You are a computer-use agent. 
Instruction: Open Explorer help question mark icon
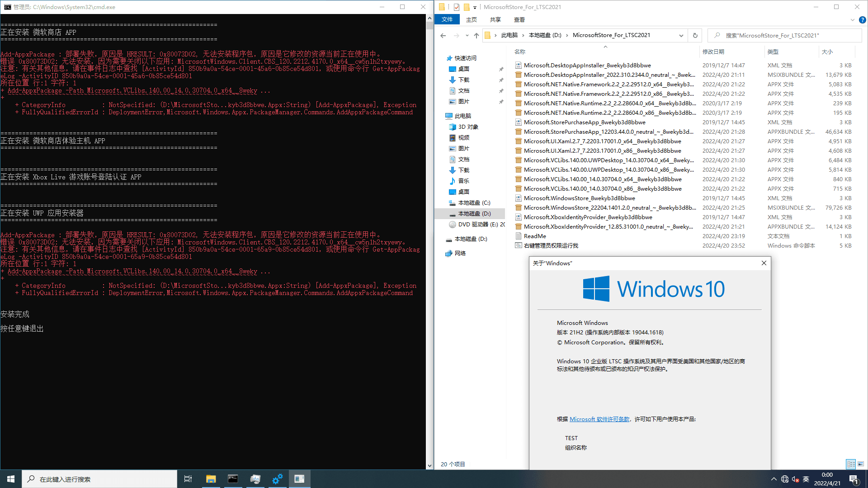(x=863, y=20)
